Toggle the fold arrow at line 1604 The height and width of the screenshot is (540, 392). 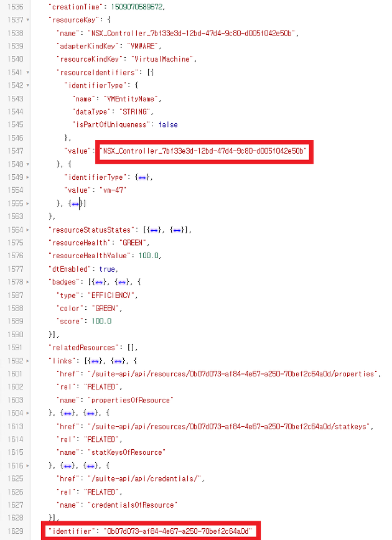pos(28,413)
